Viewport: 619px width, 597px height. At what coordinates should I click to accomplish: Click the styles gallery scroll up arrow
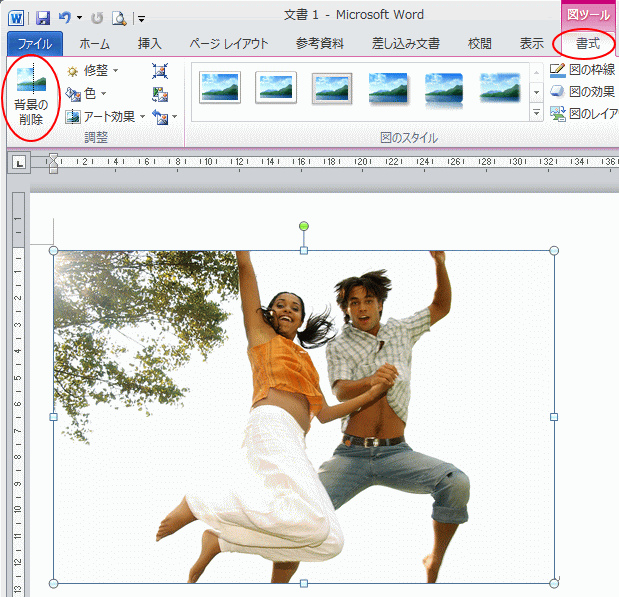(x=536, y=73)
